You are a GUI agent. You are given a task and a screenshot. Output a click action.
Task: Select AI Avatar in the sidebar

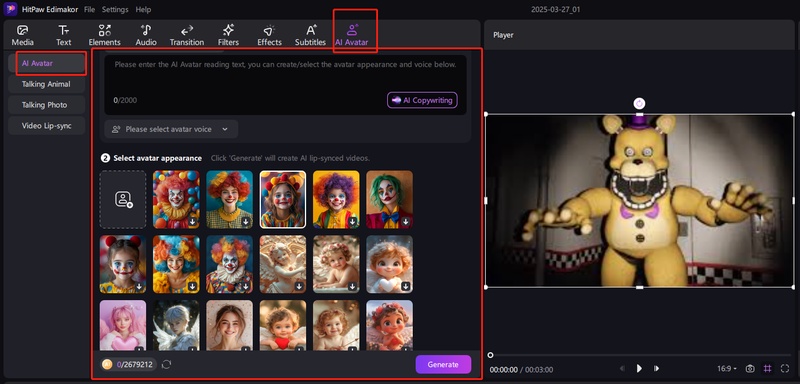click(x=46, y=63)
